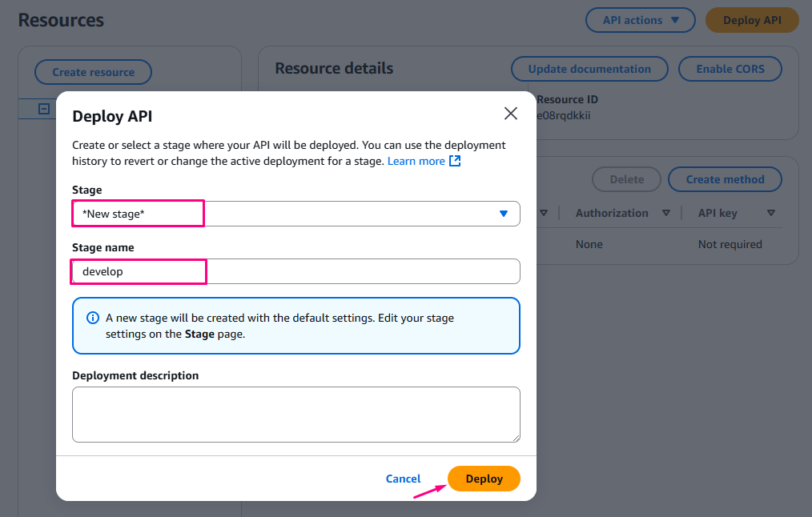
Task: Open the Learn more link
Action: (416, 161)
